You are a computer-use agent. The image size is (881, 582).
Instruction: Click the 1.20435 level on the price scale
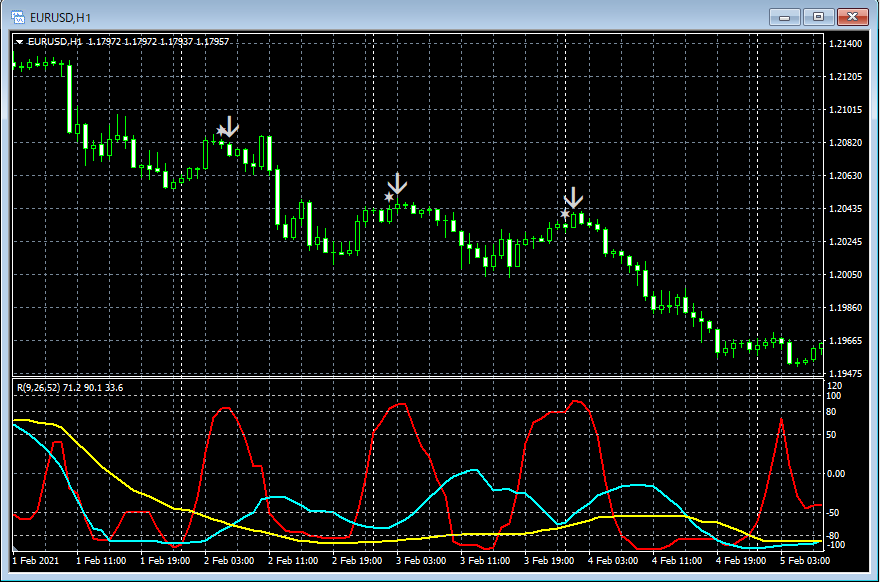click(845, 208)
